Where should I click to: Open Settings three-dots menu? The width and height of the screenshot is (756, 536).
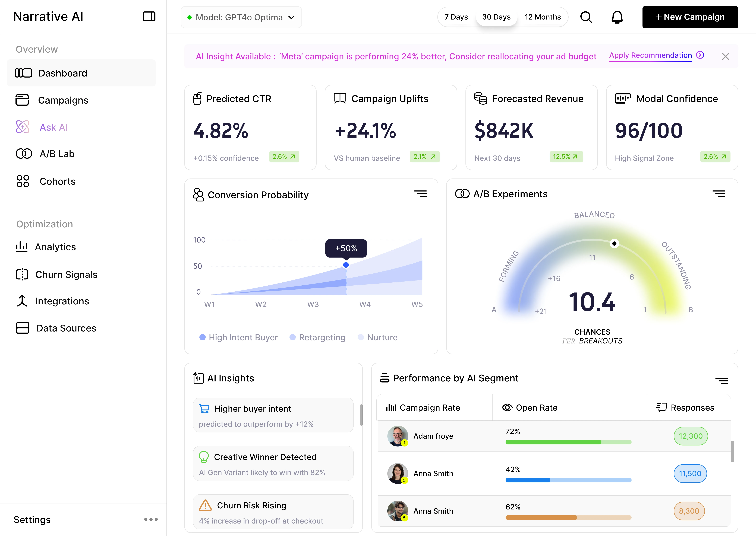click(x=151, y=519)
